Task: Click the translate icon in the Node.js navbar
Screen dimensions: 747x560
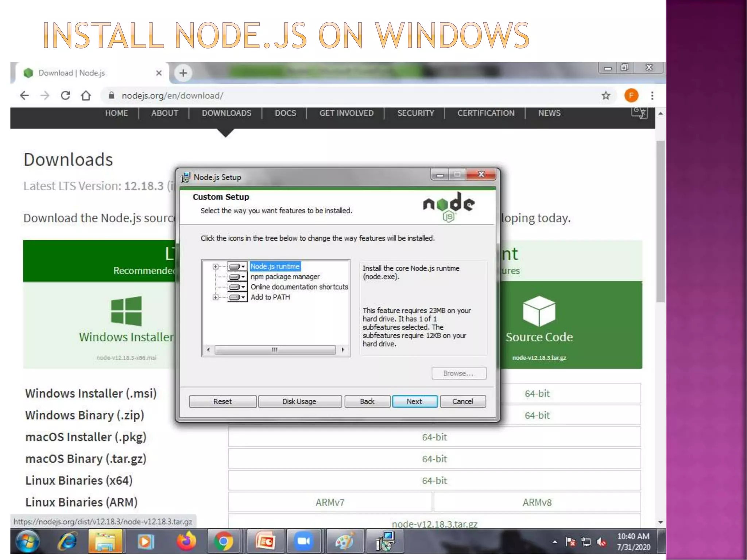Action: (639, 113)
